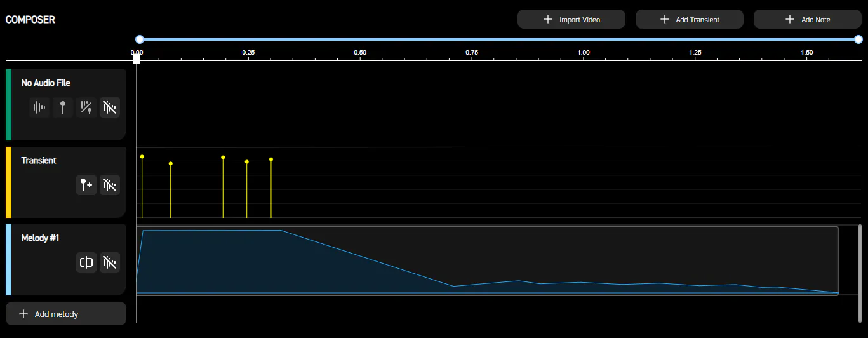The width and height of the screenshot is (868, 338).
Task: Click the white playhead marker at 0.00
Action: (137, 59)
